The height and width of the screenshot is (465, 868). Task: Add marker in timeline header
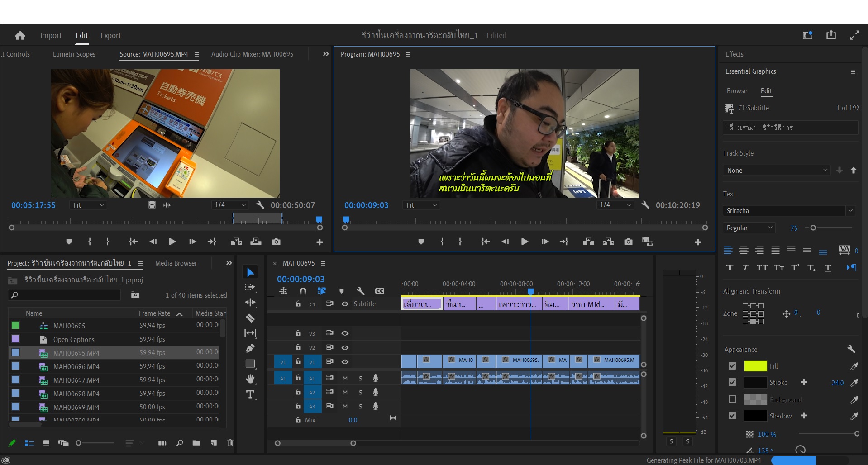341,291
